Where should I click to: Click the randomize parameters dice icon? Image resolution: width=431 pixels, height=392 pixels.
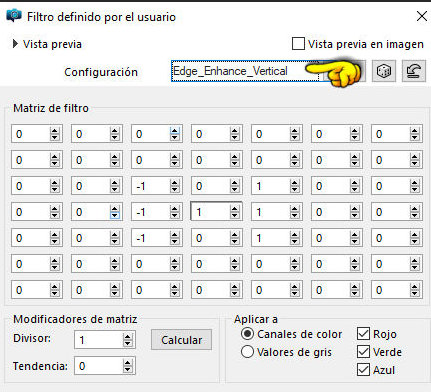[x=384, y=71]
